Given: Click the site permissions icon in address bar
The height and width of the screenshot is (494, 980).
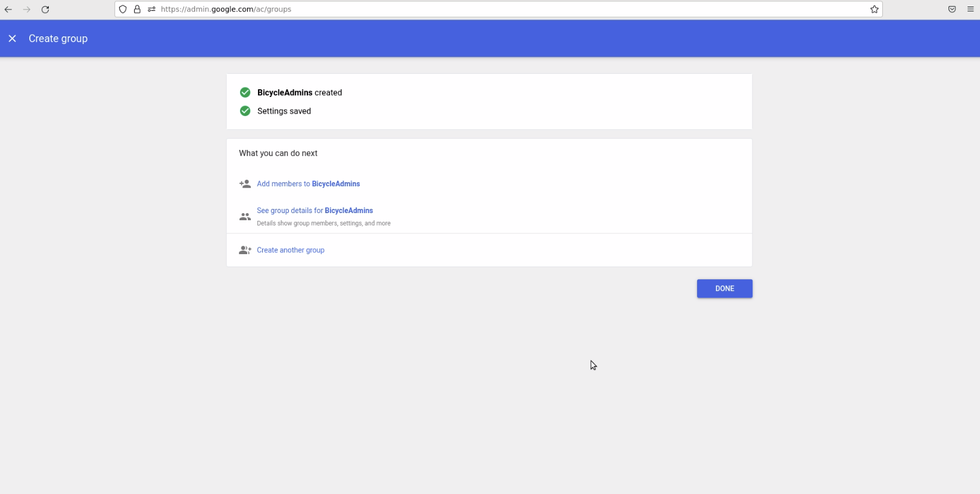Looking at the screenshot, I should (151, 10).
